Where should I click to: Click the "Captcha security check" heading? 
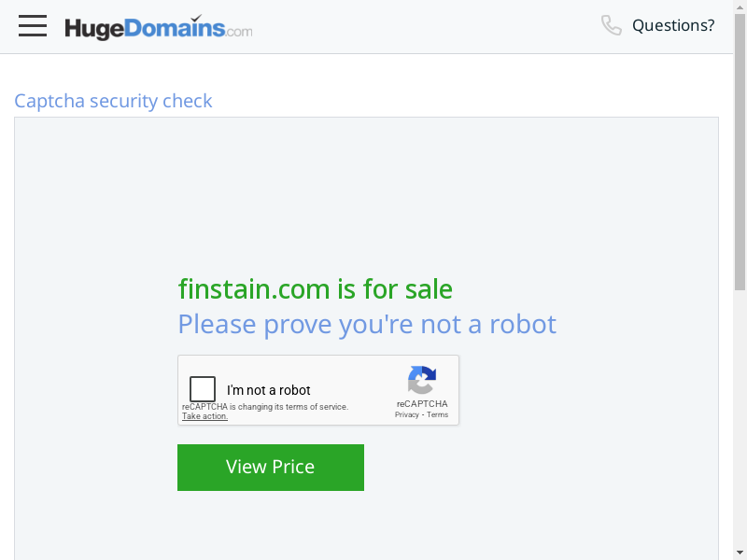(x=113, y=101)
